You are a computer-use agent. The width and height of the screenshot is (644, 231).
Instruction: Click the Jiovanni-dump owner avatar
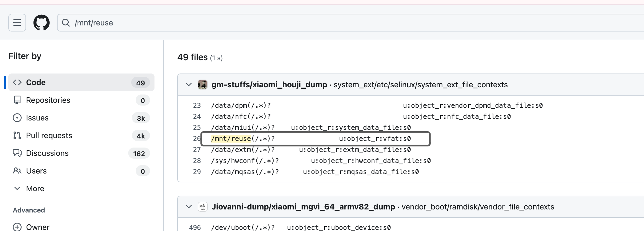203,207
